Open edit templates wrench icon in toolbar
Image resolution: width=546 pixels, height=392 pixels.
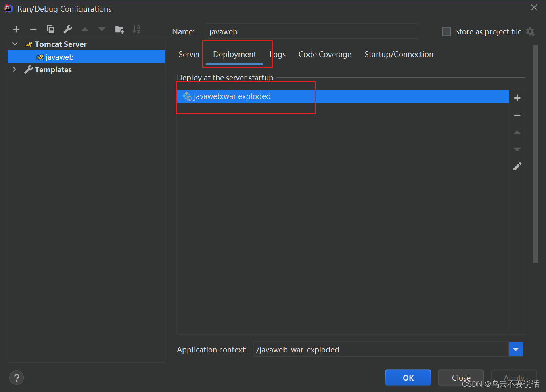[68, 29]
